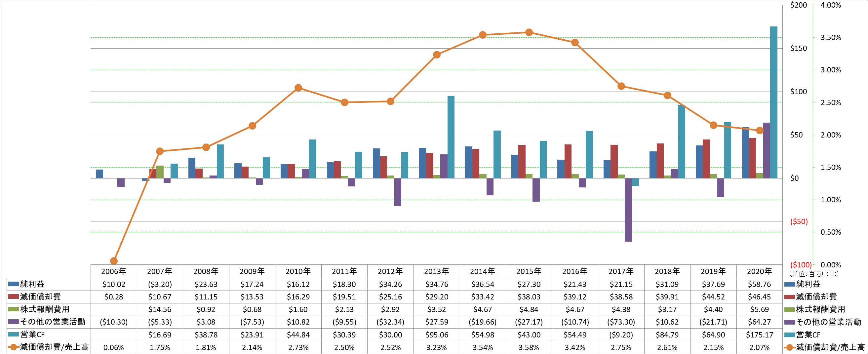The height and width of the screenshot is (354, 868).
Task: Click the 営業CF value $84.79
Action: pyautogui.click(x=667, y=335)
